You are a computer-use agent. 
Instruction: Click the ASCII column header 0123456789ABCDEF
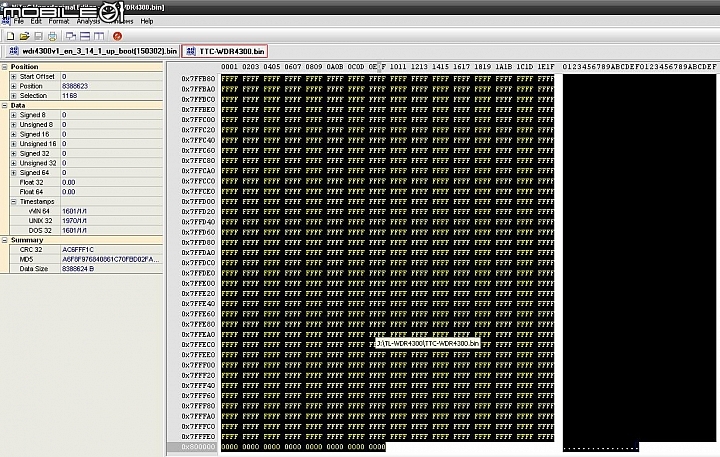click(x=639, y=67)
